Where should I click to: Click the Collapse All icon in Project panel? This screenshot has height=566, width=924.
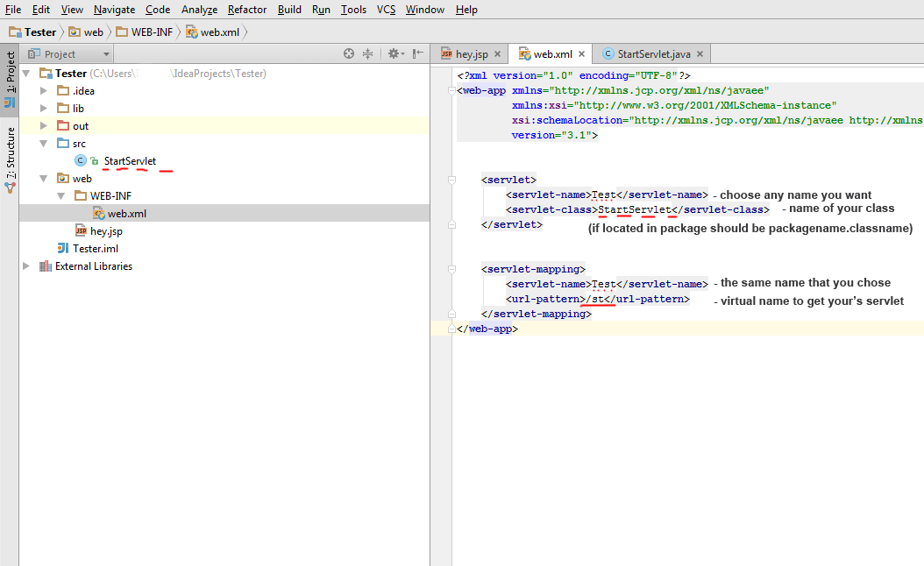coord(368,54)
